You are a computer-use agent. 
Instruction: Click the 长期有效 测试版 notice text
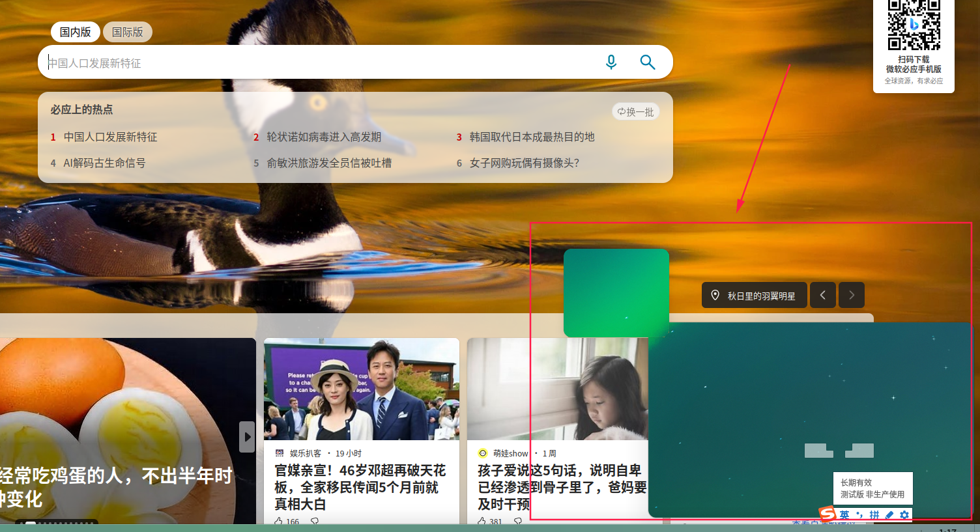[872, 488]
